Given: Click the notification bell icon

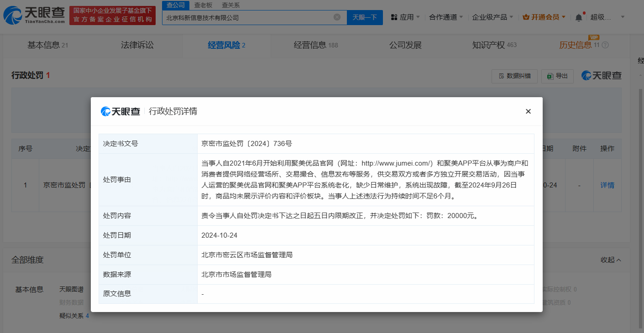Looking at the screenshot, I should click(x=579, y=17).
